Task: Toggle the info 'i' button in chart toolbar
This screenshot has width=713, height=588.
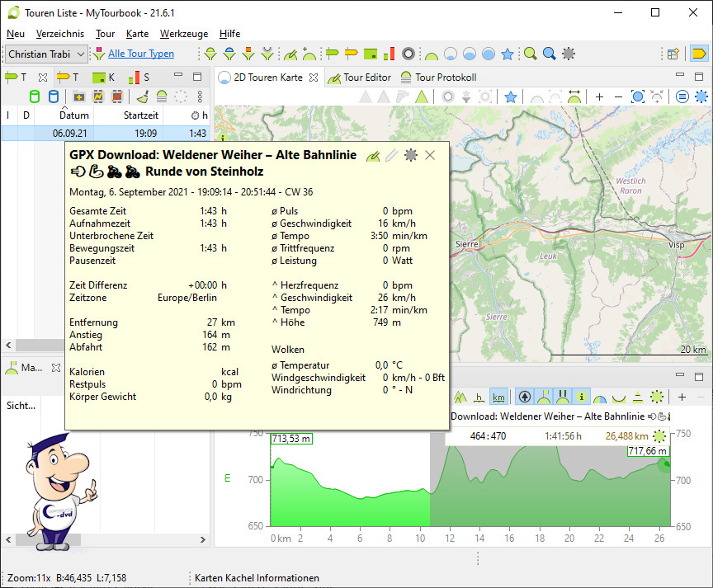Action: pos(581,397)
